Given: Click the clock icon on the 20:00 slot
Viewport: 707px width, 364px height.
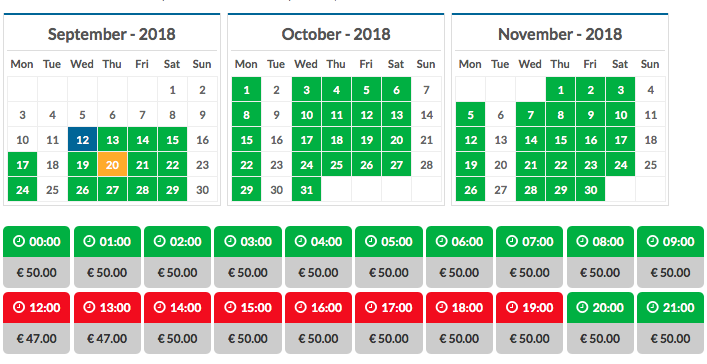Looking at the screenshot, I should coord(583,308).
